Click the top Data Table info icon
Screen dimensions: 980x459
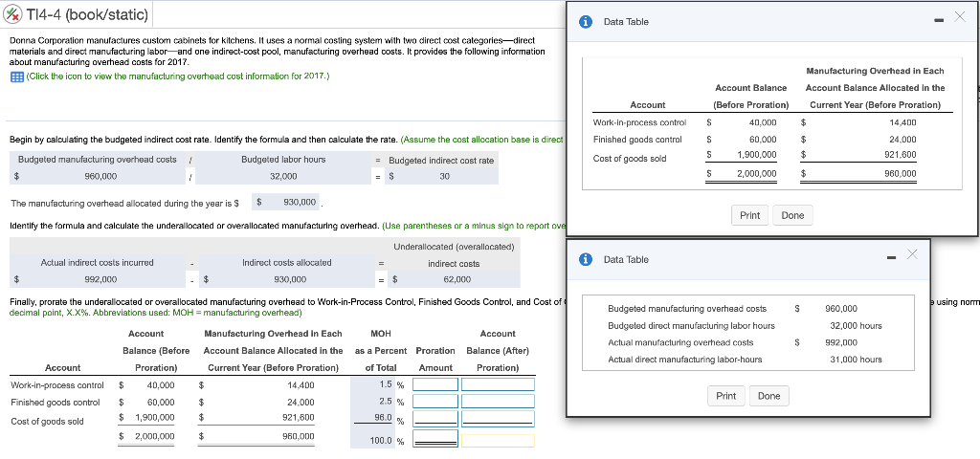(x=587, y=22)
